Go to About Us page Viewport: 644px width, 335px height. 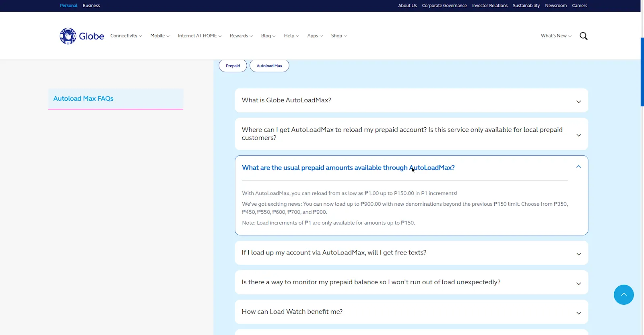(407, 6)
